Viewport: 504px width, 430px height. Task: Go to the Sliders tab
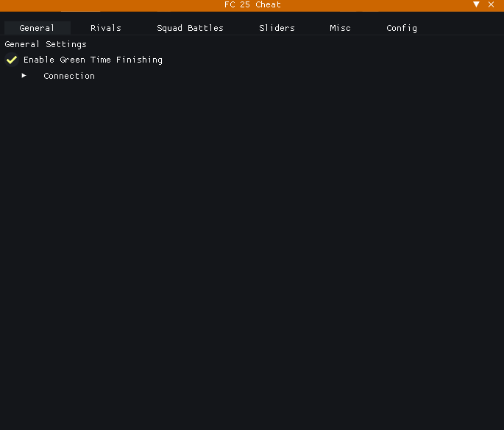[277, 28]
